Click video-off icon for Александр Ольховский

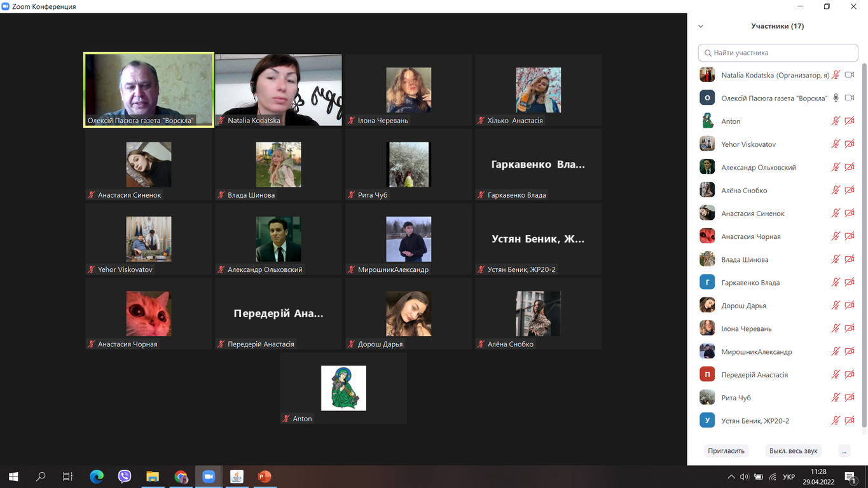click(x=850, y=167)
